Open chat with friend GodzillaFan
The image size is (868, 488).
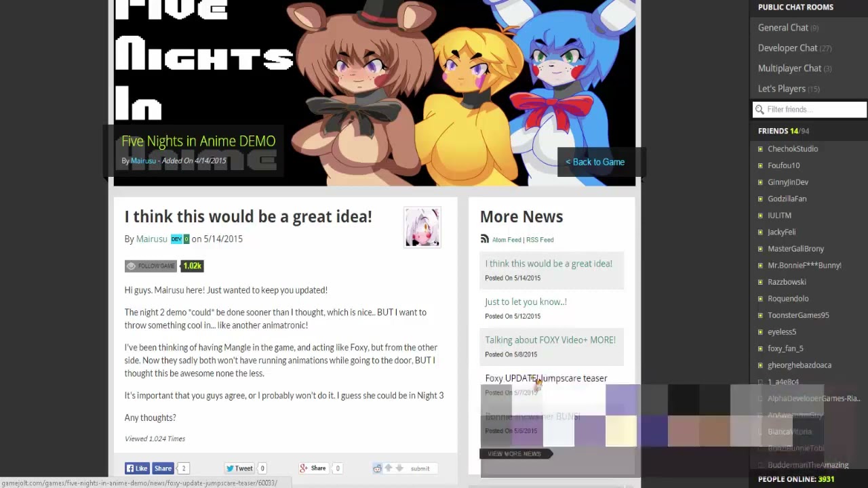787,199
